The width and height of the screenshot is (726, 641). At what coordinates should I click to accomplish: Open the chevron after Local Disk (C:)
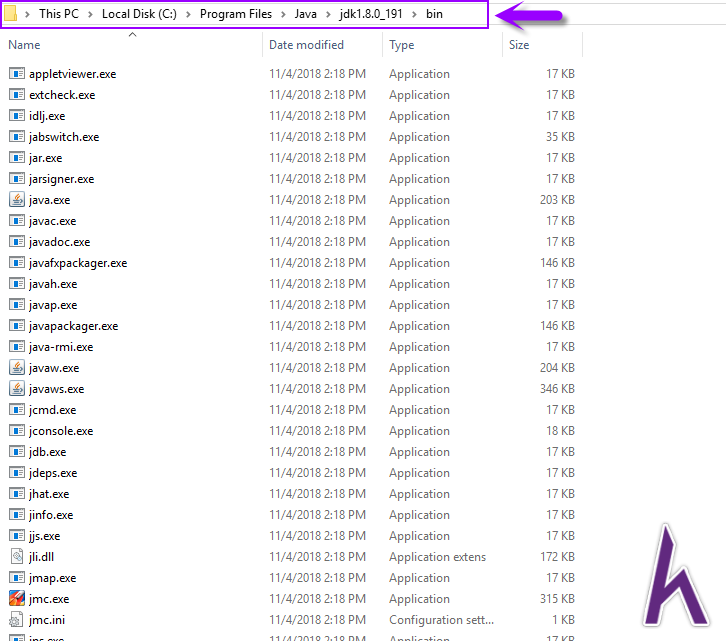coord(188,14)
